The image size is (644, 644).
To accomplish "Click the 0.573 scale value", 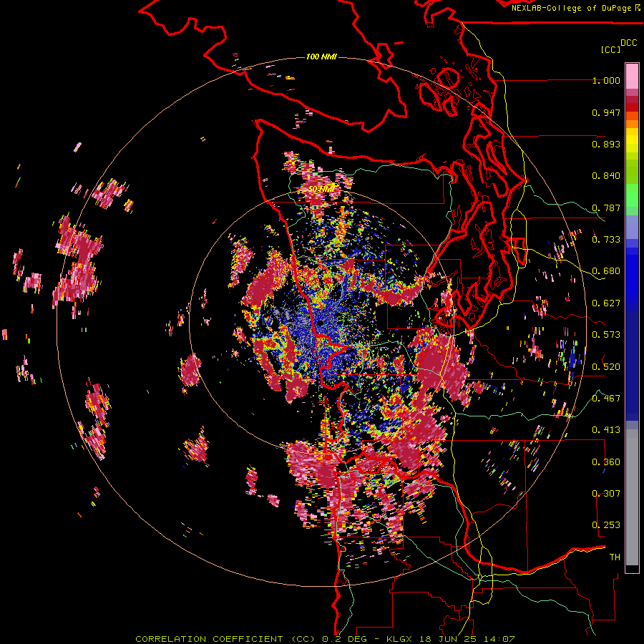I will (606, 335).
